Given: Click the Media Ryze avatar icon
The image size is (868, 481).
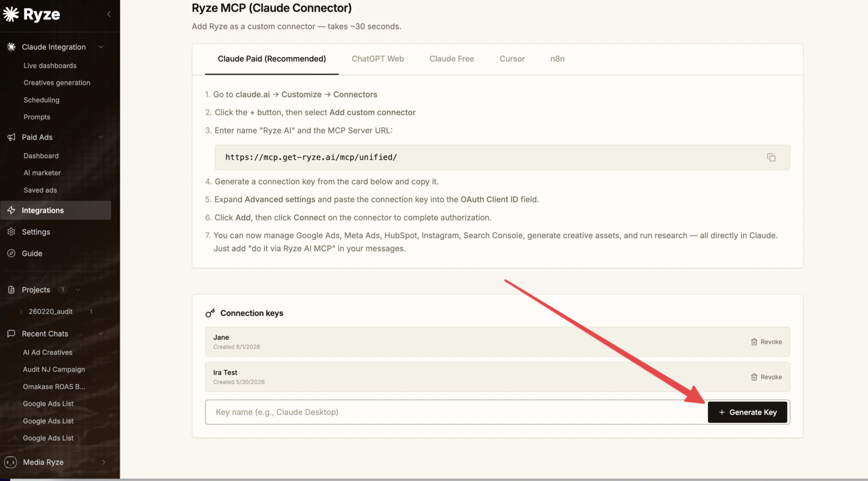Looking at the screenshot, I should tap(10, 463).
